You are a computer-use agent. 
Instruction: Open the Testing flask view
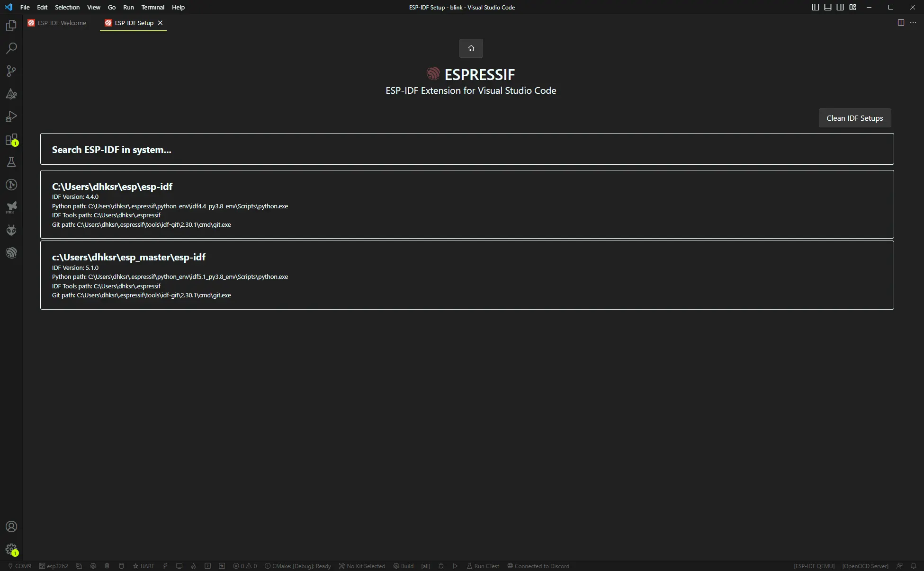(x=11, y=162)
